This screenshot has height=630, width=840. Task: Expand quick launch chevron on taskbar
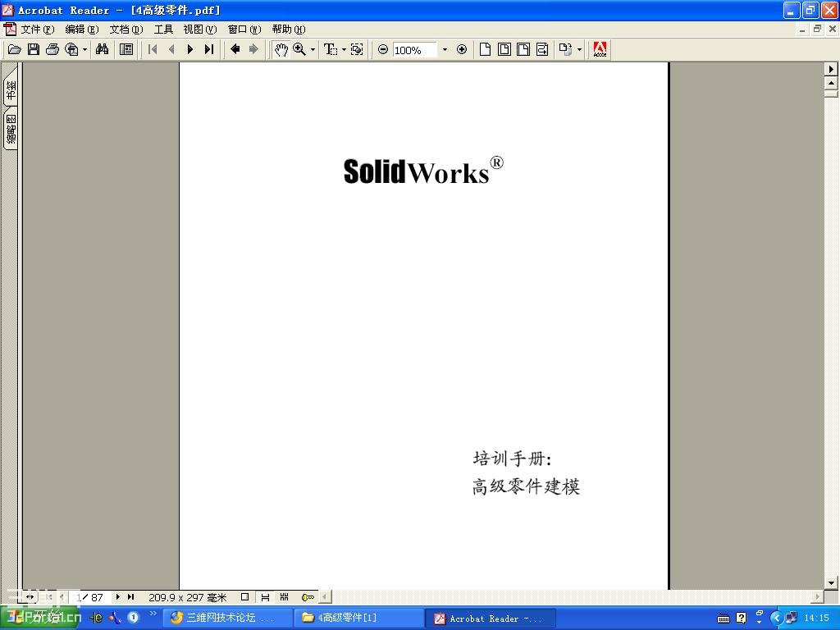point(153,614)
